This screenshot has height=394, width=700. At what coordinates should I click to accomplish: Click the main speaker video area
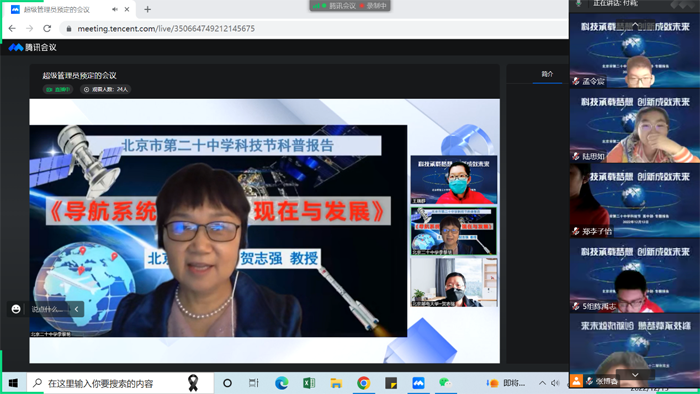[218, 231]
